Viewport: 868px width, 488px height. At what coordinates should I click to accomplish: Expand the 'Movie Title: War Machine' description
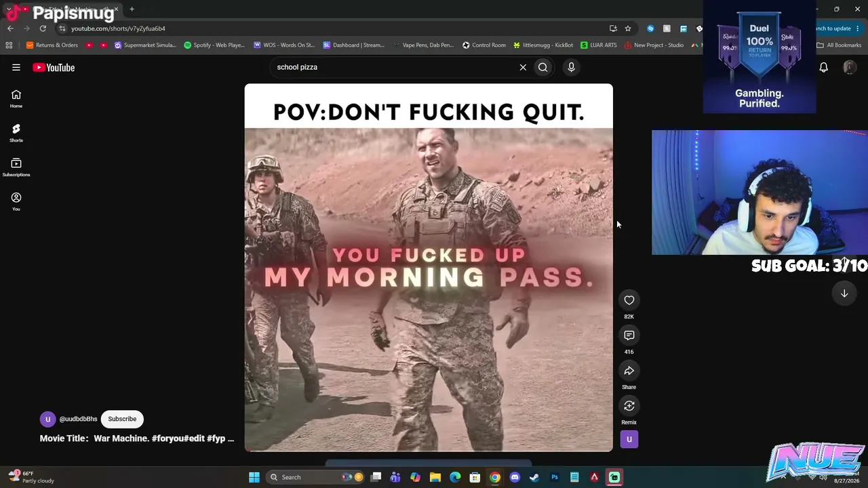pyautogui.click(x=137, y=439)
